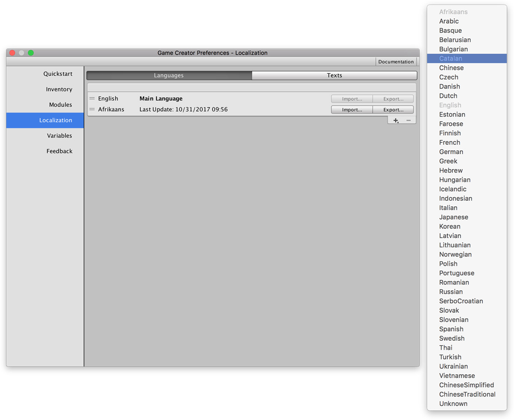Switch to the Languages tab

click(x=169, y=75)
